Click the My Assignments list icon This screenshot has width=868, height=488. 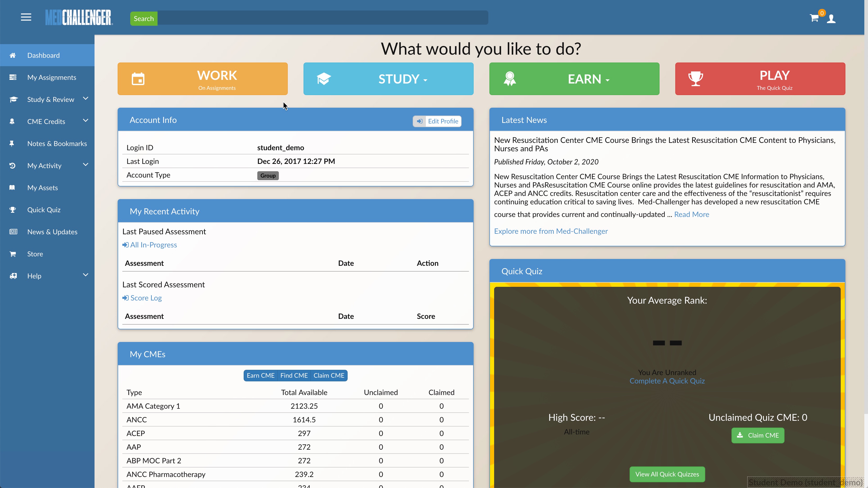coord(13,77)
